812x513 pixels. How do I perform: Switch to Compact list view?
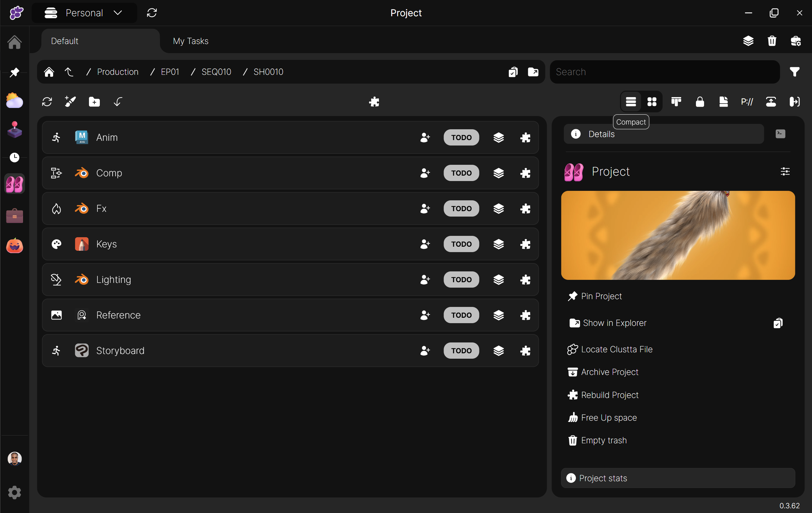pyautogui.click(x=631, y=102)
